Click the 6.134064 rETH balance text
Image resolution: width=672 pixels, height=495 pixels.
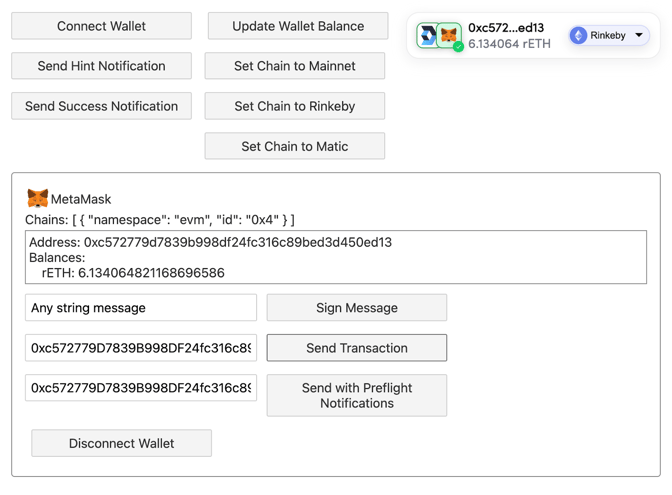pos(509,44)
